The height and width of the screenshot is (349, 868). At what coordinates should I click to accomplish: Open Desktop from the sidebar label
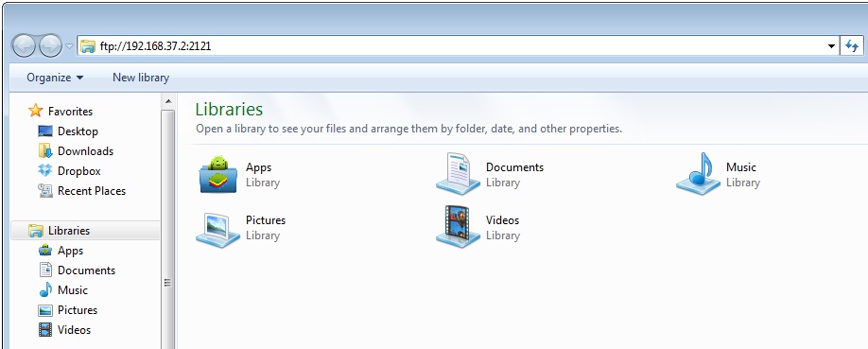(78, 131)
